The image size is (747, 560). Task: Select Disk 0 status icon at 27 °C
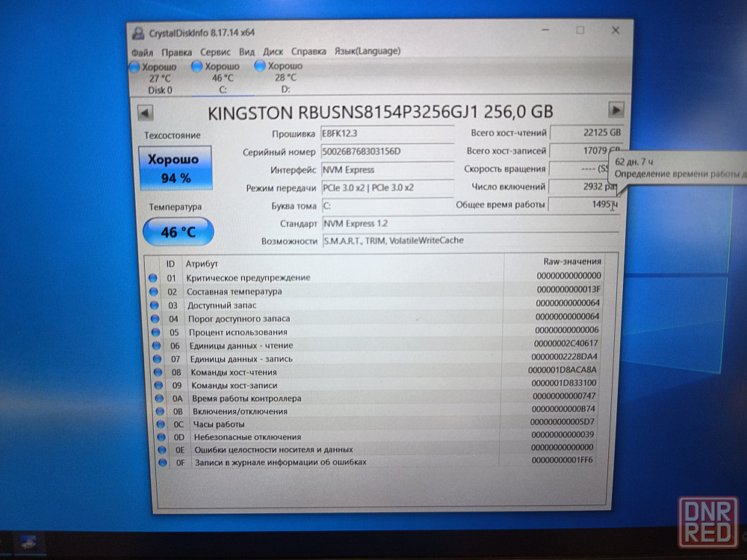(x=135, y=67)
